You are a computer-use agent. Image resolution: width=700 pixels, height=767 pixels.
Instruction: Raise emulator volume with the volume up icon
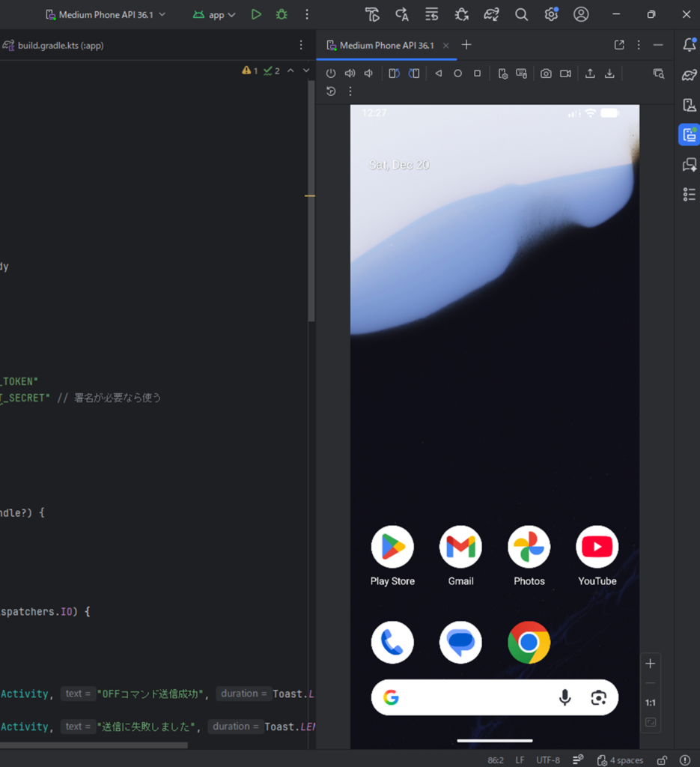(350, 73)
